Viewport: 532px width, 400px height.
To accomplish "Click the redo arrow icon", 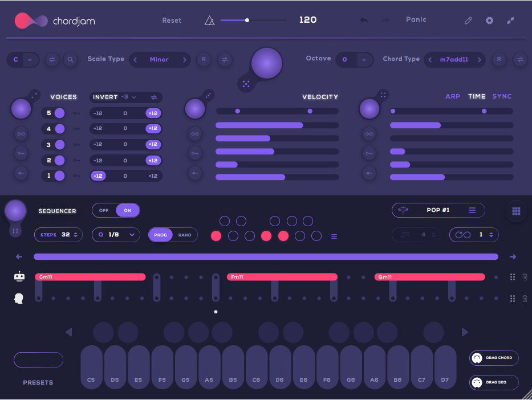I will [385, 20].
